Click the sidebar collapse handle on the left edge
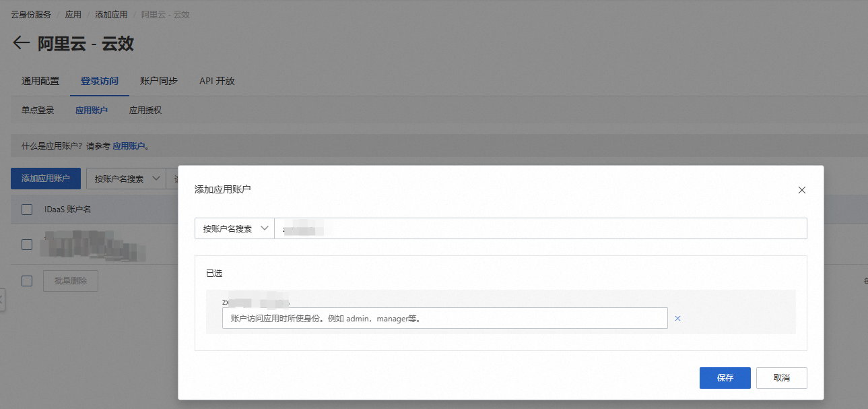868x409 pixels. tap(2, 299)
